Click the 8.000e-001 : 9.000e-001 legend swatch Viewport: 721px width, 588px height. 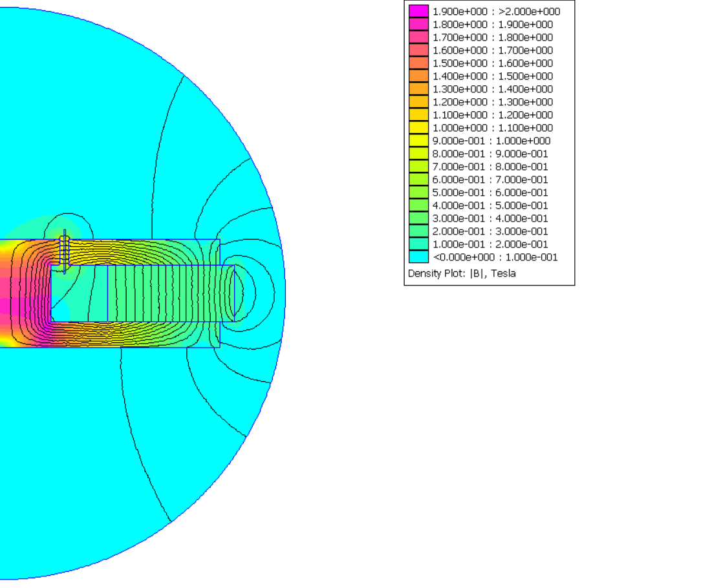pyautogui.click(x=418, y=153)
